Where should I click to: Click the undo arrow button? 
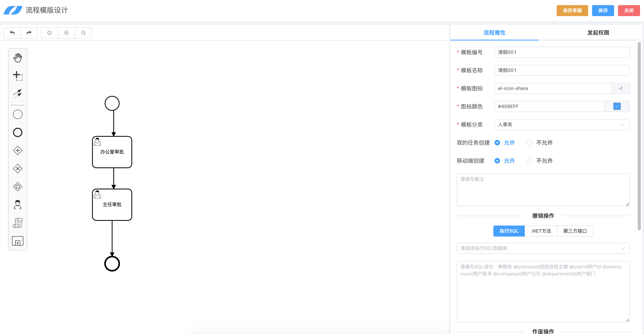point(12,33)
